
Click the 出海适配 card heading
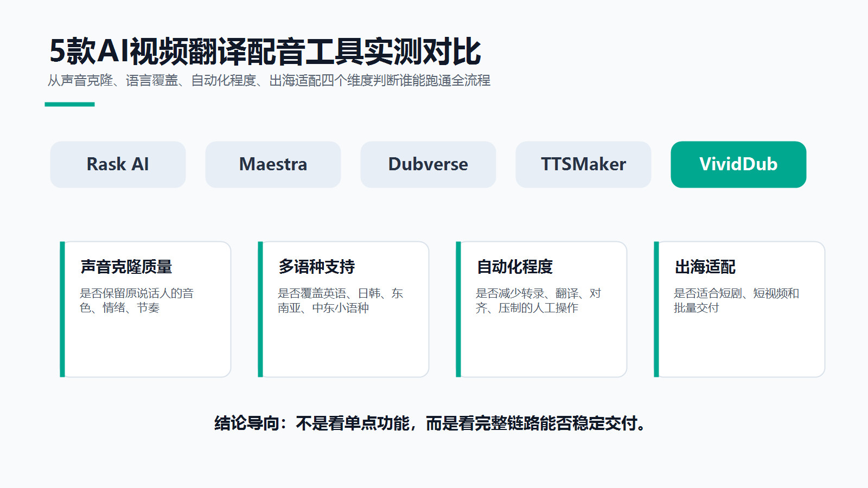pyautogui.click(x=705, y=267)
